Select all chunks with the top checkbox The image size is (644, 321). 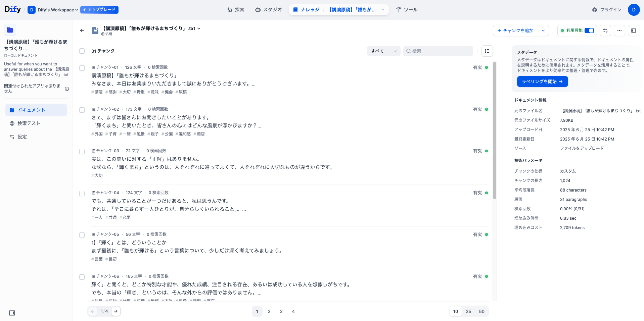point(82,51)
